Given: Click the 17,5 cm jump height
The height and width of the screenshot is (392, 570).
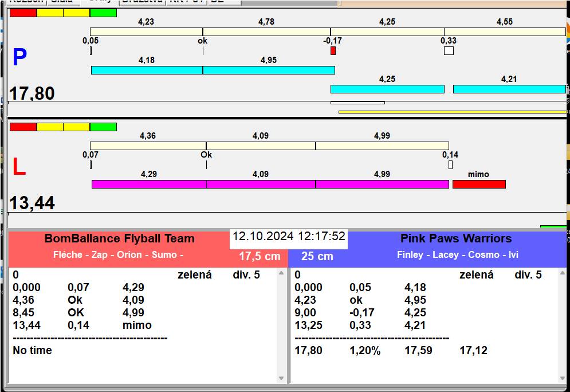Looking at the screenshot, I should 260,256.
